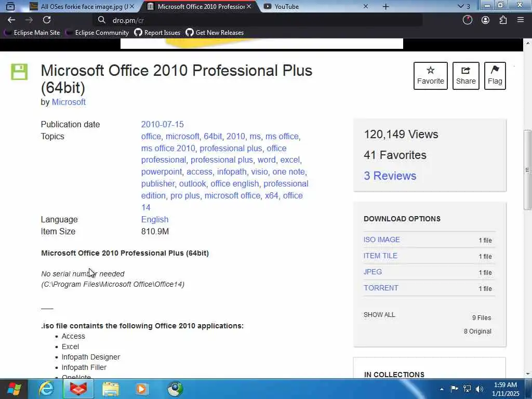Image resolution: width=532 pixels, height=399 pixels.
Task: Open the 'ms office 2010' topic link
Action: (x=168, y=148)
